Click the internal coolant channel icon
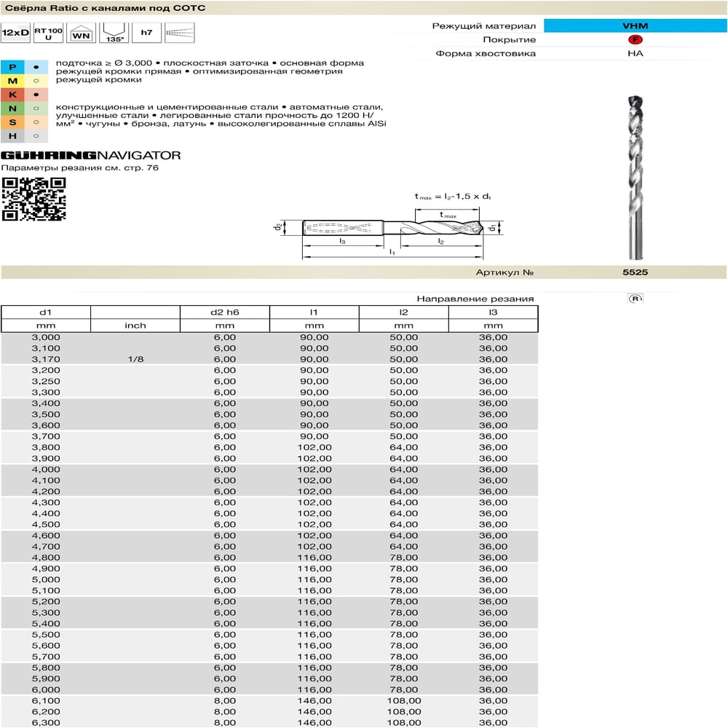This screenshot has height=728, width=728. [x=180, y=33]
